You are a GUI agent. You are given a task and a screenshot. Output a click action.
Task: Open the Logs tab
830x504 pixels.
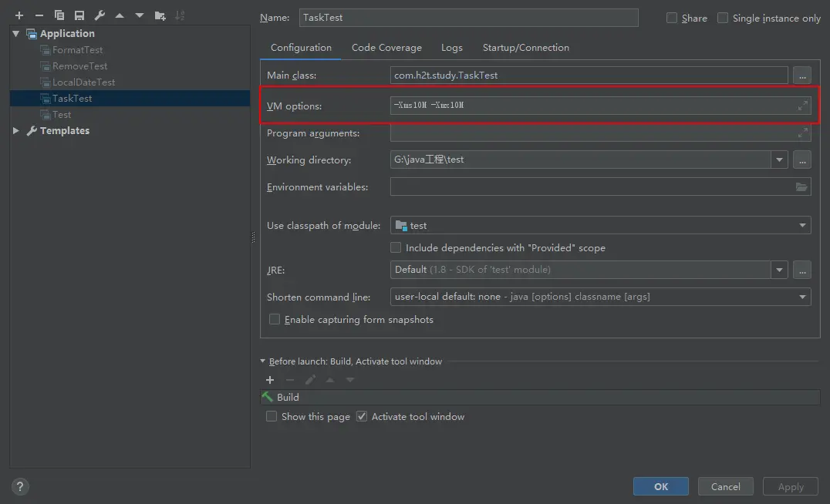point(452,48)
